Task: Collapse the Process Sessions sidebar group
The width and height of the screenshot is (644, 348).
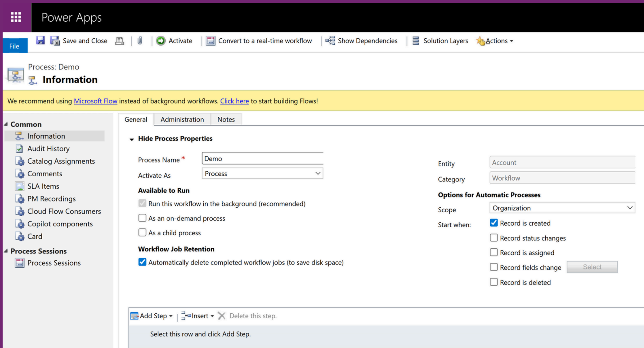Action: 6,251
